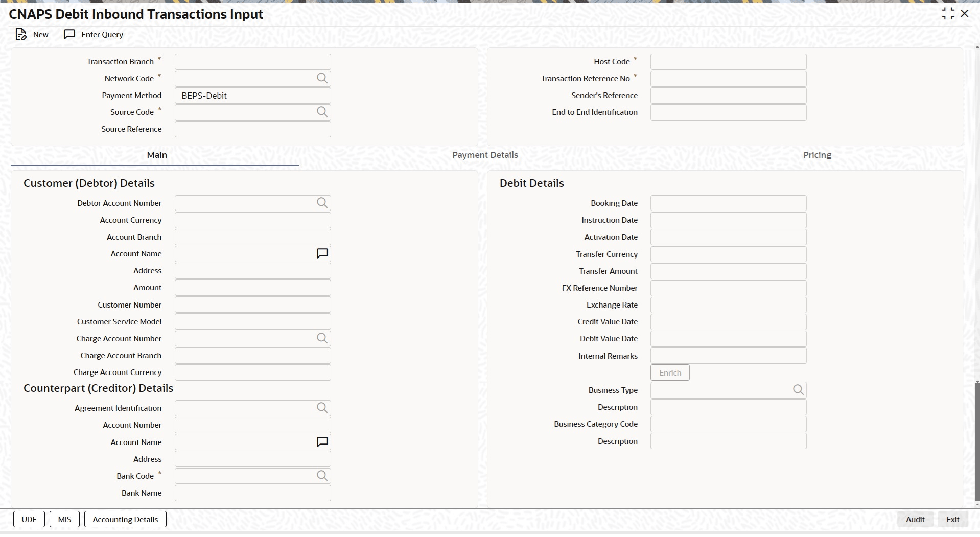Image resolution: width=980 pixels, height=537 pixels.
Task: Close the CNAPS Debit Inbound window
Action: (x=965, y=14)
